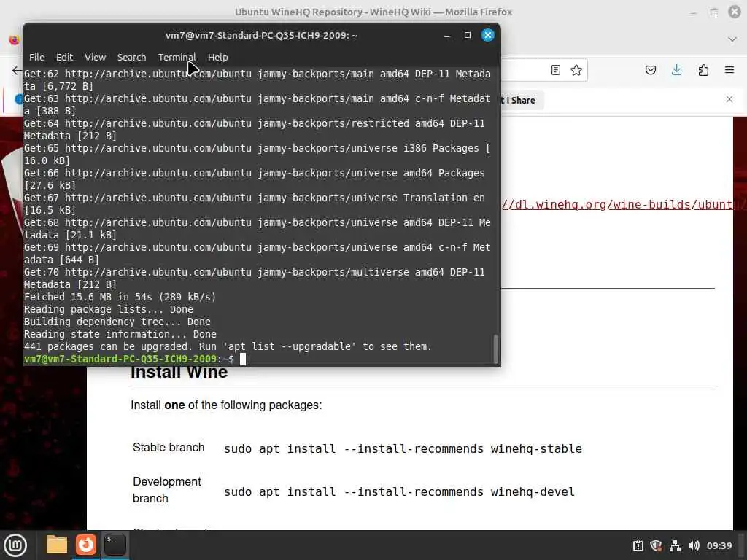Dismiss the Firefox notification bar
This screenshot has width=747, height=560.
[x=729, y=99]
